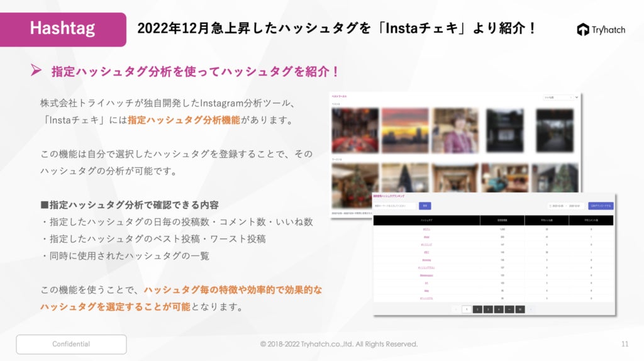The width and height of the screenshot is (644, 361).
Task: Click the blue CSV download button
Action: tap(601, 206)
